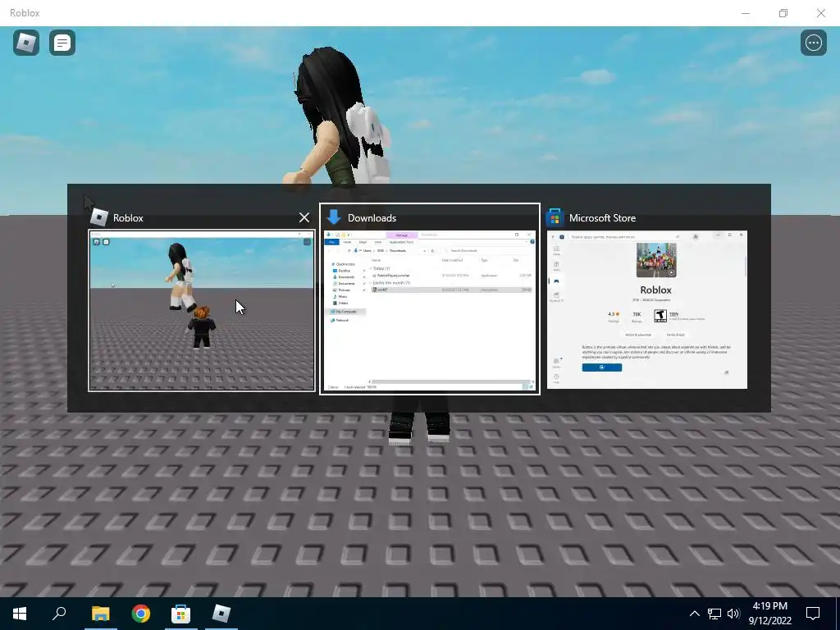Click the Downloads title in task switcher

372,218
